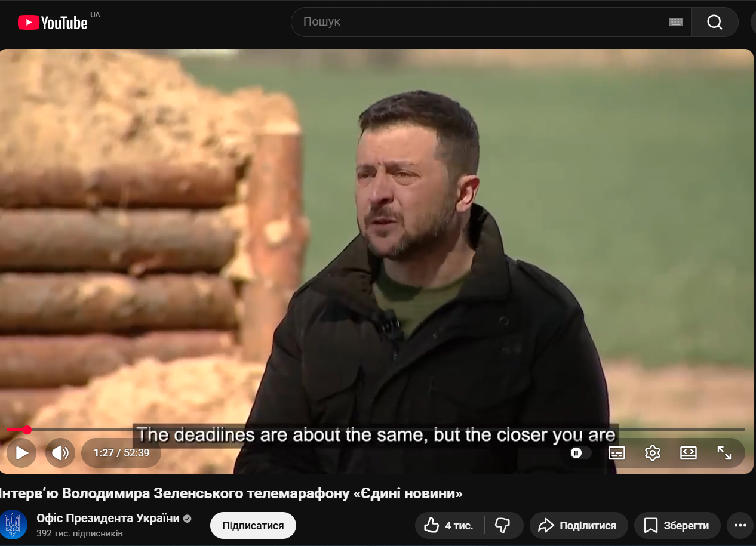Save video using Зберегти button

(677, 525)
